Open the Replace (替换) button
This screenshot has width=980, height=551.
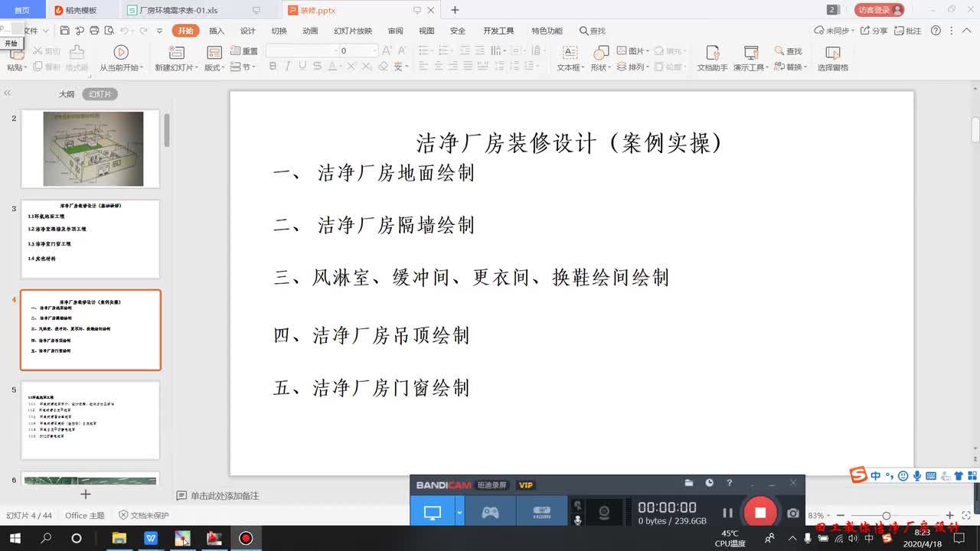tap(790, 67)
